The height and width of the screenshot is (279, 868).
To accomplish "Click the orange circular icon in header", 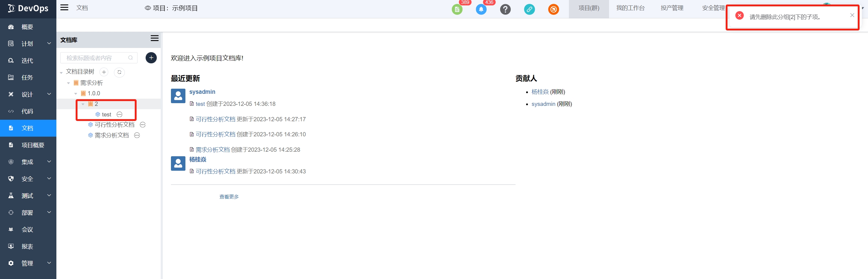I will (x=553, y=9).
